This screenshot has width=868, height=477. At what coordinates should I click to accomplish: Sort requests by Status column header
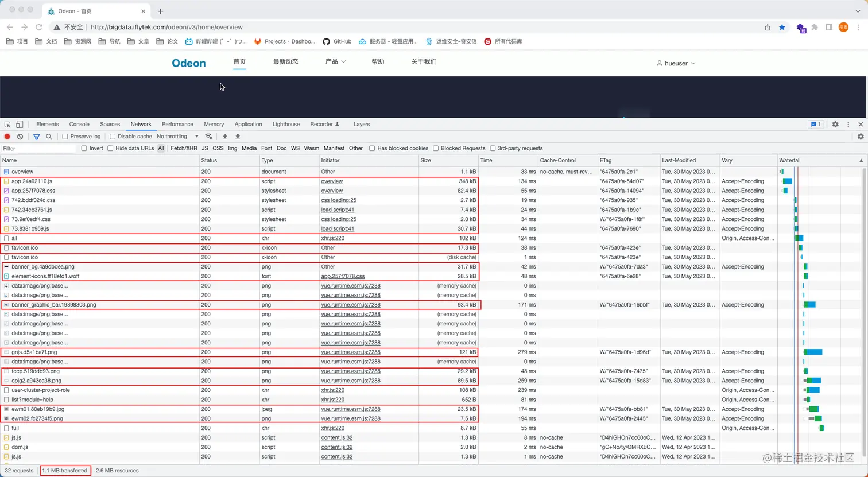point(229,160)
